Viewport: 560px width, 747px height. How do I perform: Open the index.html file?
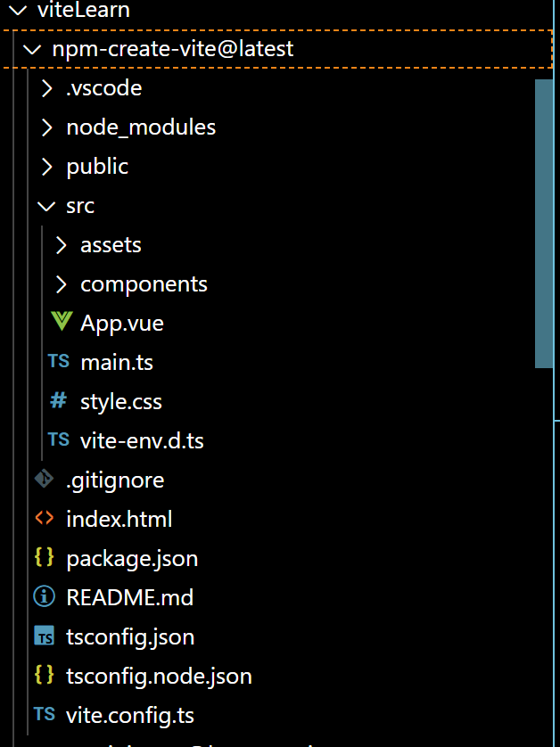[119, 519]
